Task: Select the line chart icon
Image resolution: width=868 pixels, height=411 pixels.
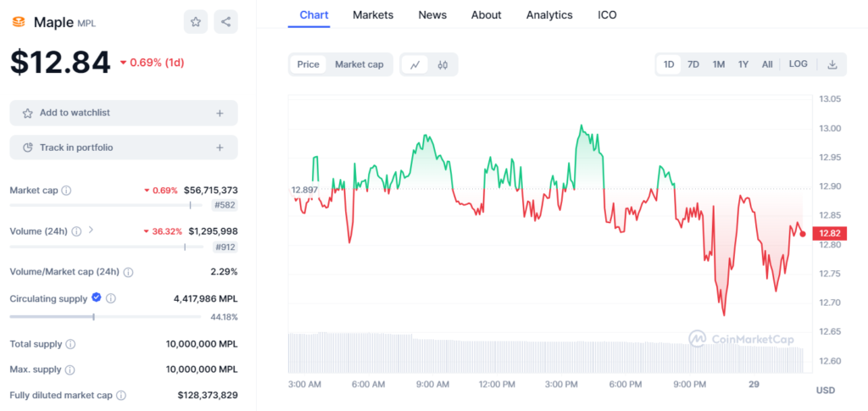Action: point(415,64)
